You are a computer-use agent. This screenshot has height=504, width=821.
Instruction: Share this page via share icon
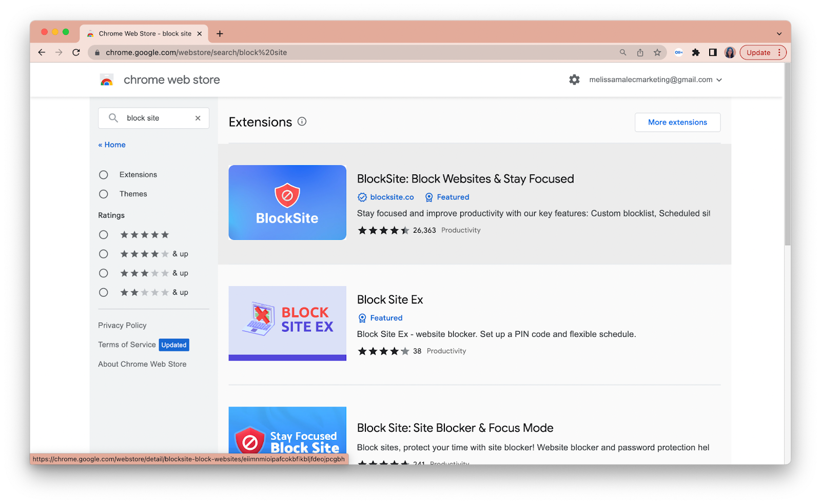640,52
